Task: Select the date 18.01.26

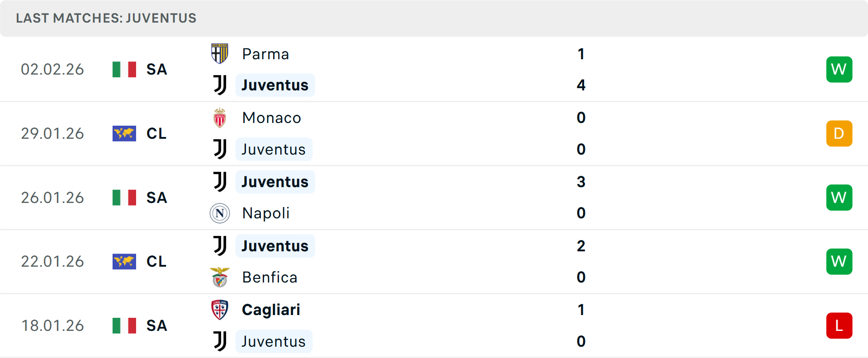Action: (x=52, y=325)
